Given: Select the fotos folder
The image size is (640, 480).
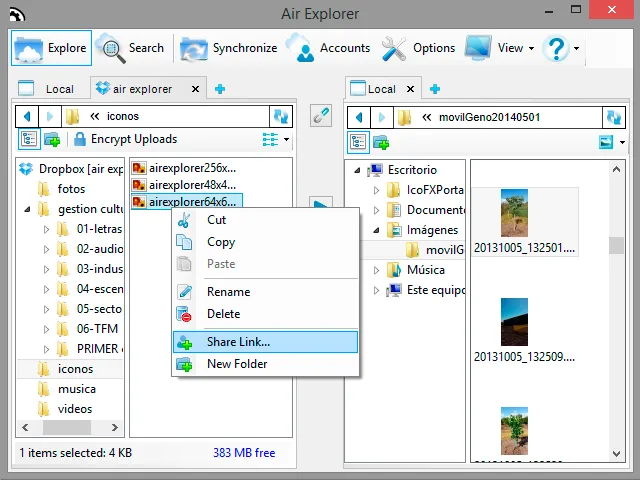Looking at the screenshot, I should [x=62, y=189].
